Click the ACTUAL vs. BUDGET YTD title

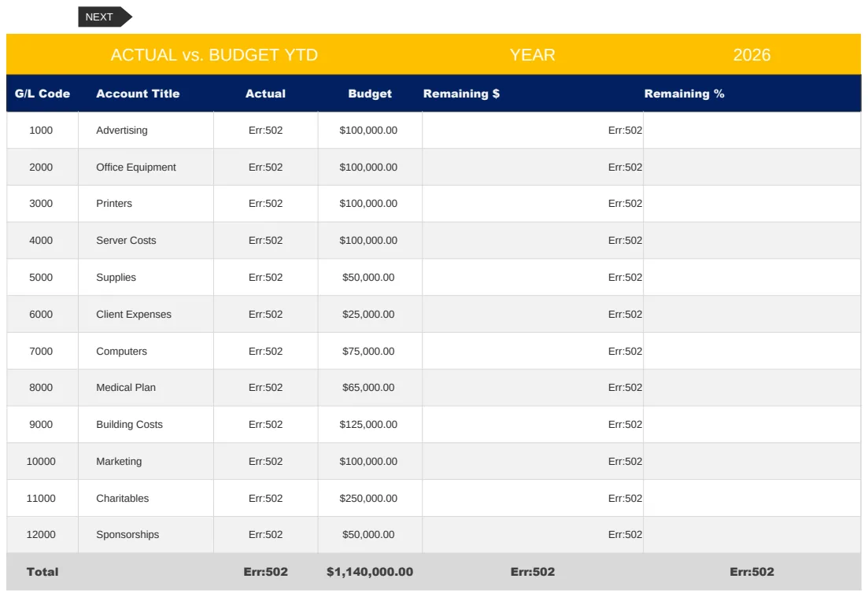click(x=214, y=55)
